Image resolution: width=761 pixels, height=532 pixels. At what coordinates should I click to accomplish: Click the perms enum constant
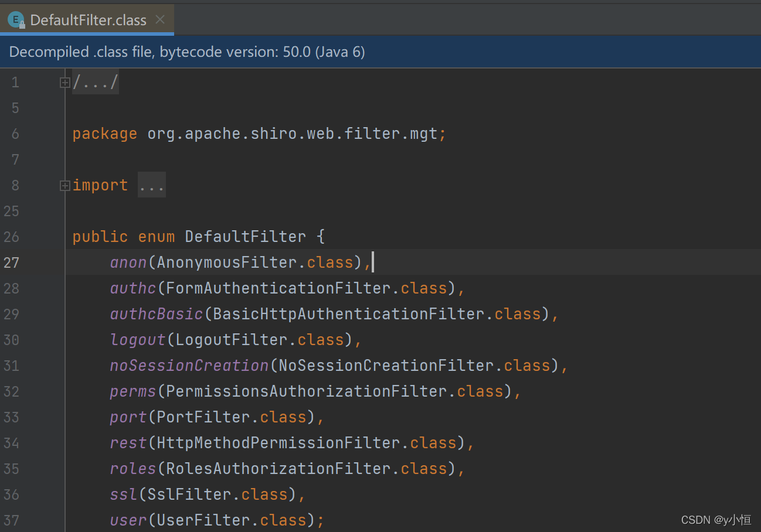(x=133, y=391)
